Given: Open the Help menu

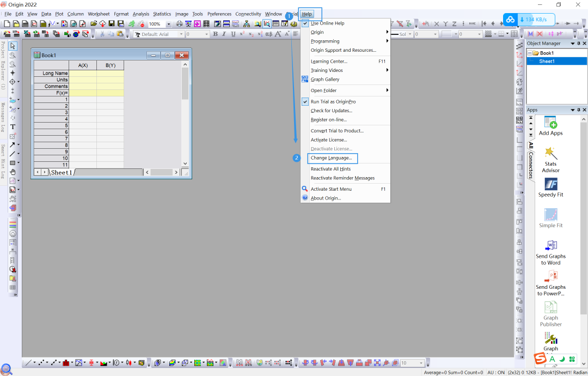Looking at the screenshot, I should click(307, 14).
